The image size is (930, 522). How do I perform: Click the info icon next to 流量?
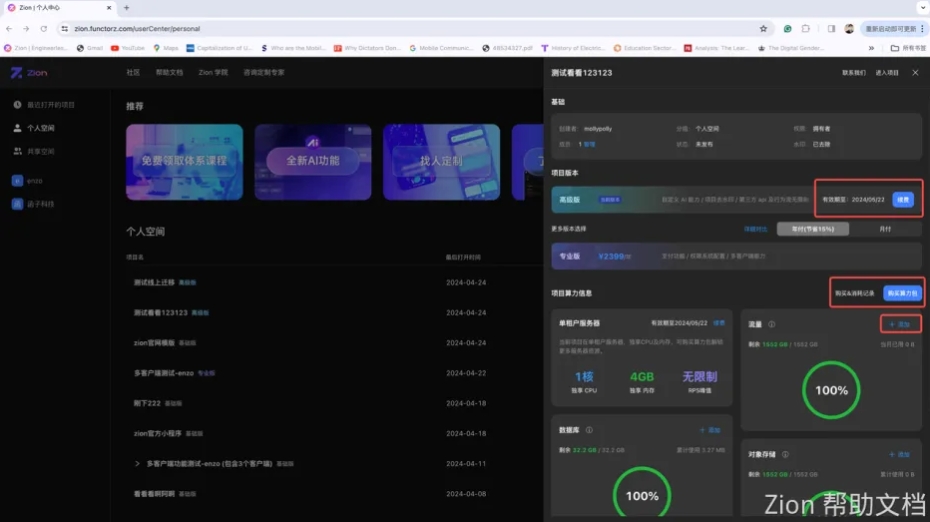[772, 324]
